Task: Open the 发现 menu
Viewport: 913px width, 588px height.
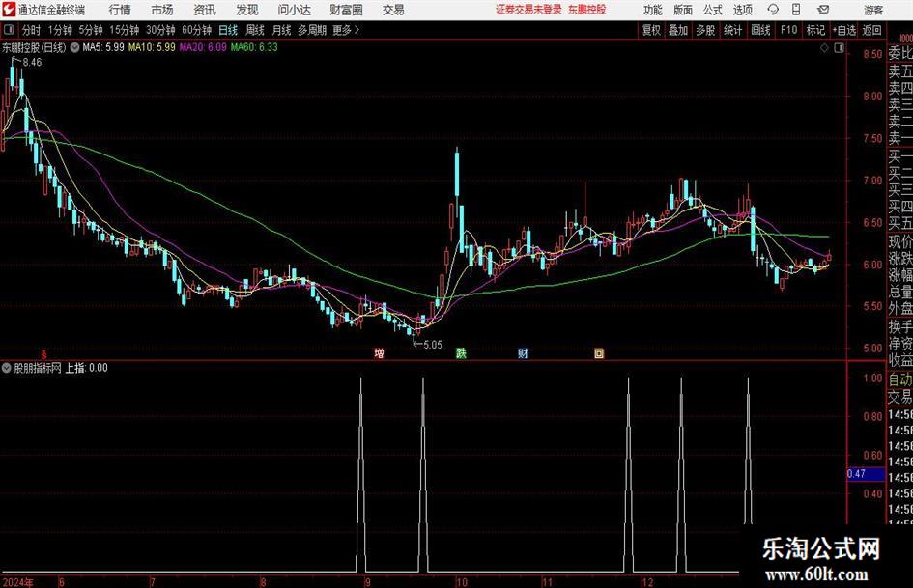Action: [x=247, y=10]
